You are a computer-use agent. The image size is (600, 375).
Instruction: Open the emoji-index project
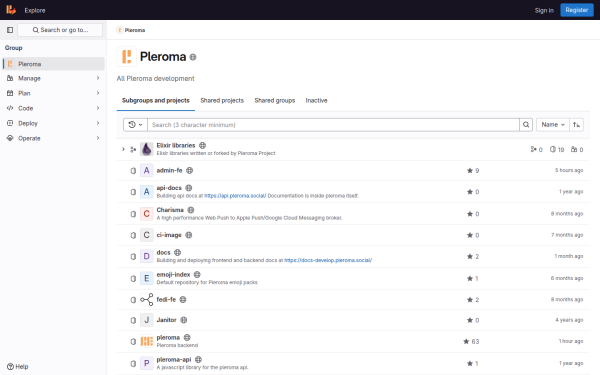point(173,275)
